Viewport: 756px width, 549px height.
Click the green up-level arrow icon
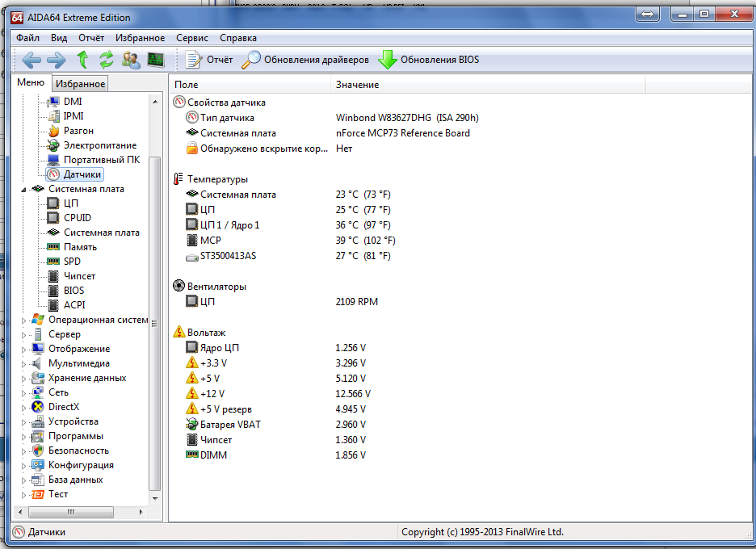[x=82, y=60]
